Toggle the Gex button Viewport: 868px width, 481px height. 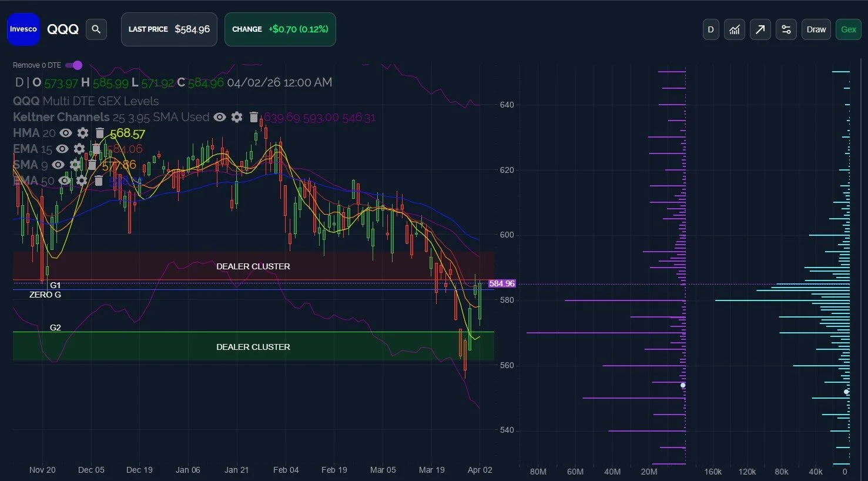pyautogui.click(x=849, y=29)
